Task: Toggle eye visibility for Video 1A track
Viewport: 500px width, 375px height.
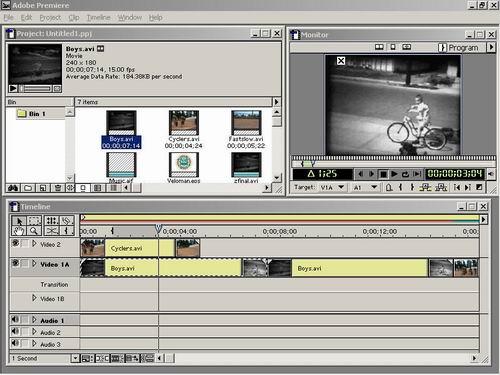Action: [15, 263]
